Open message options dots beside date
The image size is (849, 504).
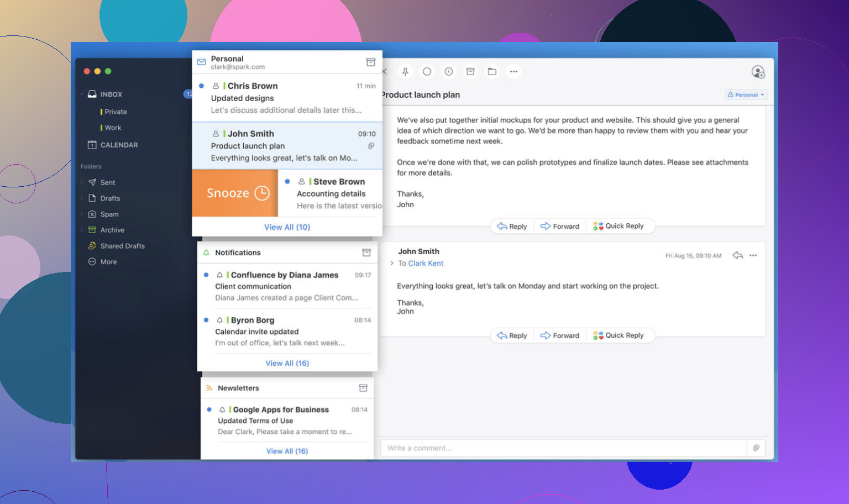pos(753,255)
